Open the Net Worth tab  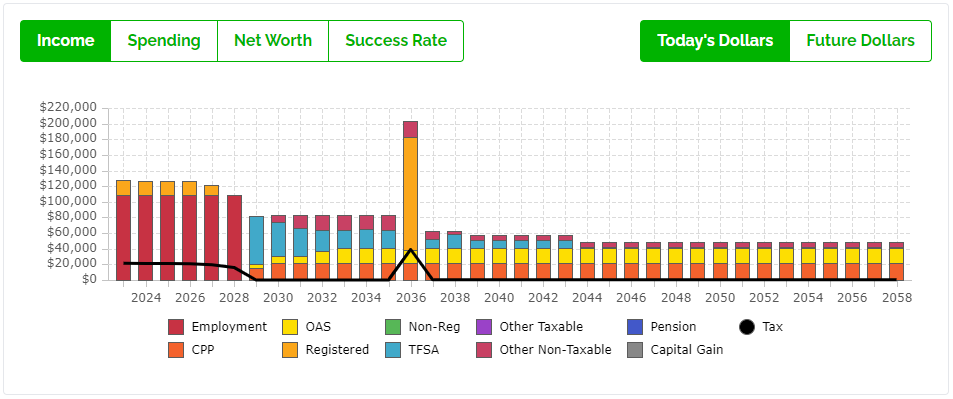(273, 41)
